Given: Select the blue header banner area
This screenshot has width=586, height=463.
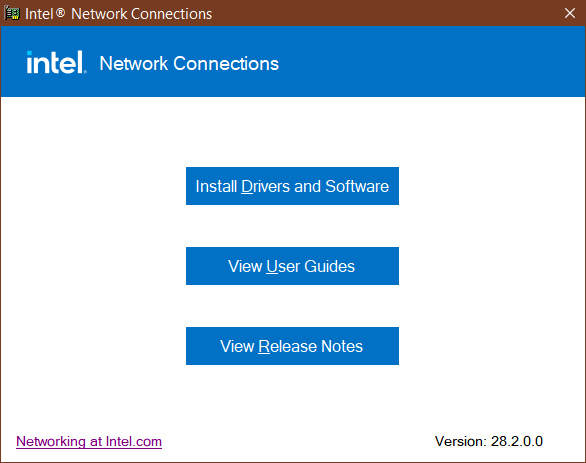Looking at the screenshot, I should pyautogui.click(x=293, y=62).
